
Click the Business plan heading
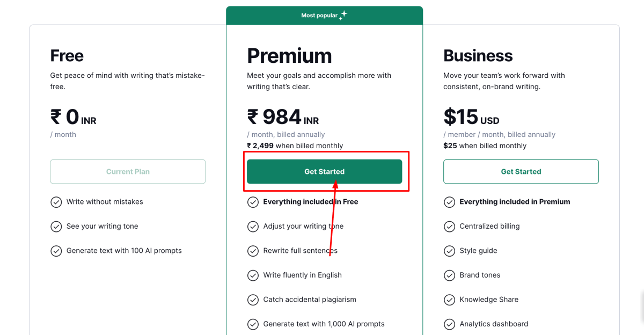(478, 56)
